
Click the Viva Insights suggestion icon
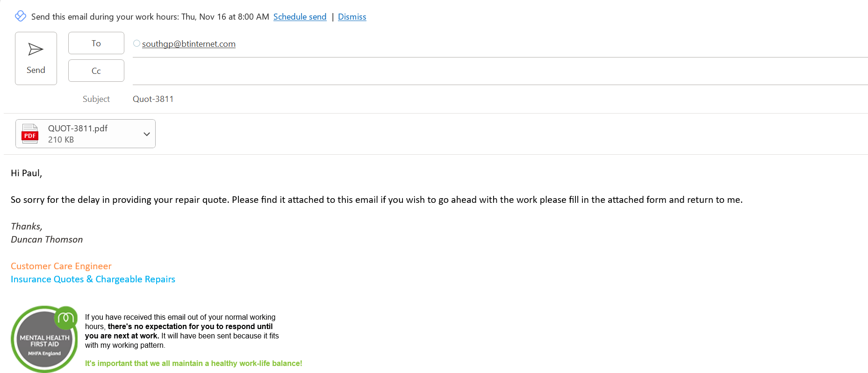[x=21, y=16]
